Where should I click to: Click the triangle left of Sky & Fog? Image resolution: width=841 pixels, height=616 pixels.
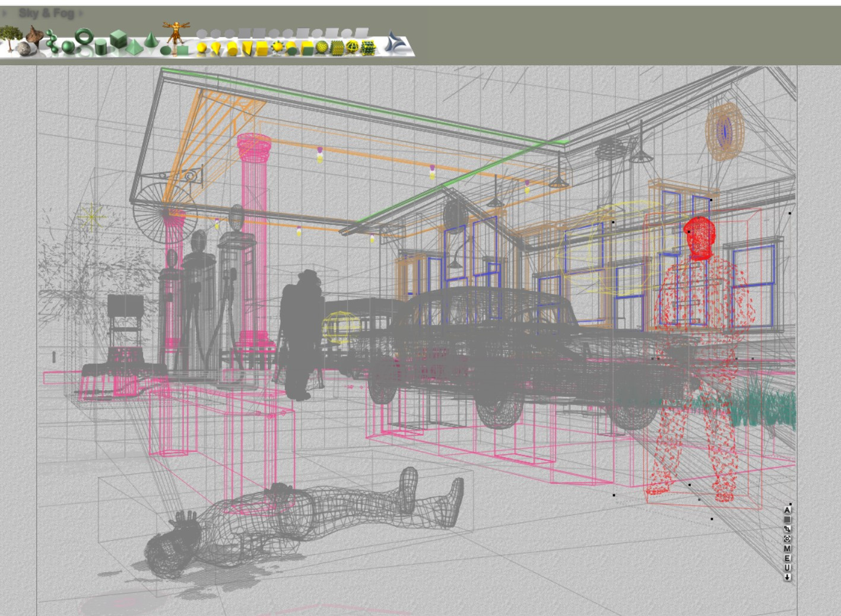[5, 12]
